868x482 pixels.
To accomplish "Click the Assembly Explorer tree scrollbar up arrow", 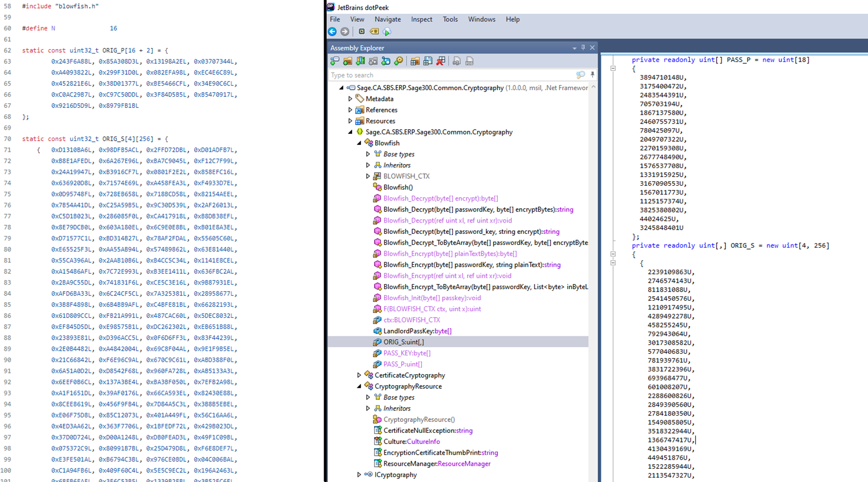I will pyautogui.click(x=593, y=88).
